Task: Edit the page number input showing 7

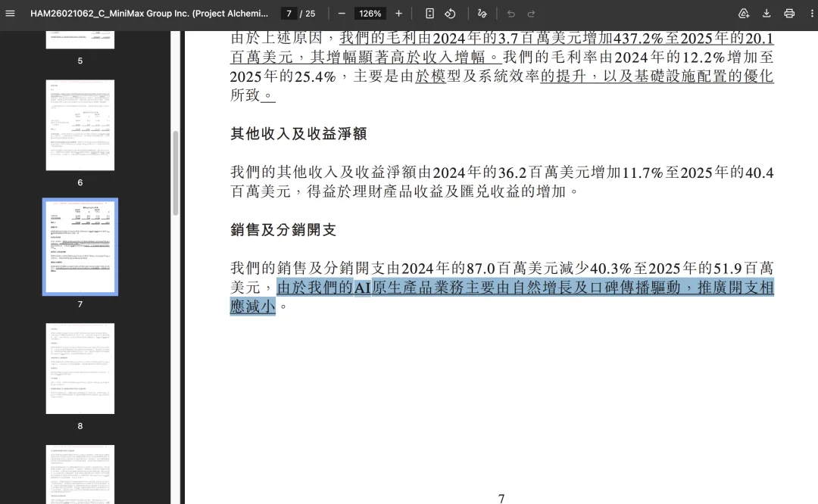Action: pyautogui.click(x=289, y=13)
